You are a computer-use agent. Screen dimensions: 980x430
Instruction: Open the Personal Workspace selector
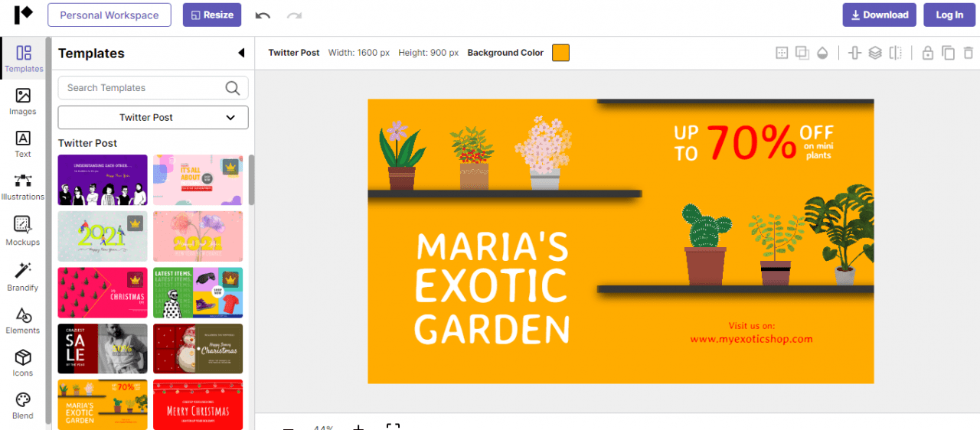[109, 15]
